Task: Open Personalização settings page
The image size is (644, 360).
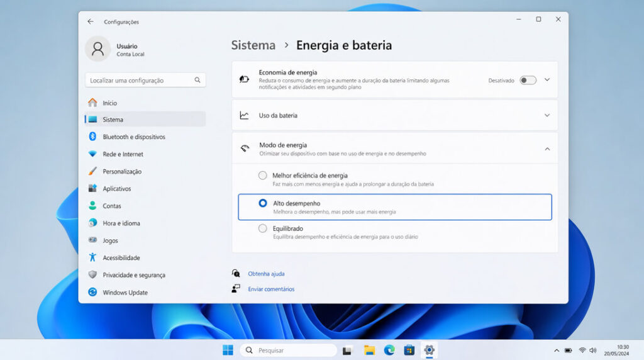Action: 145,171
